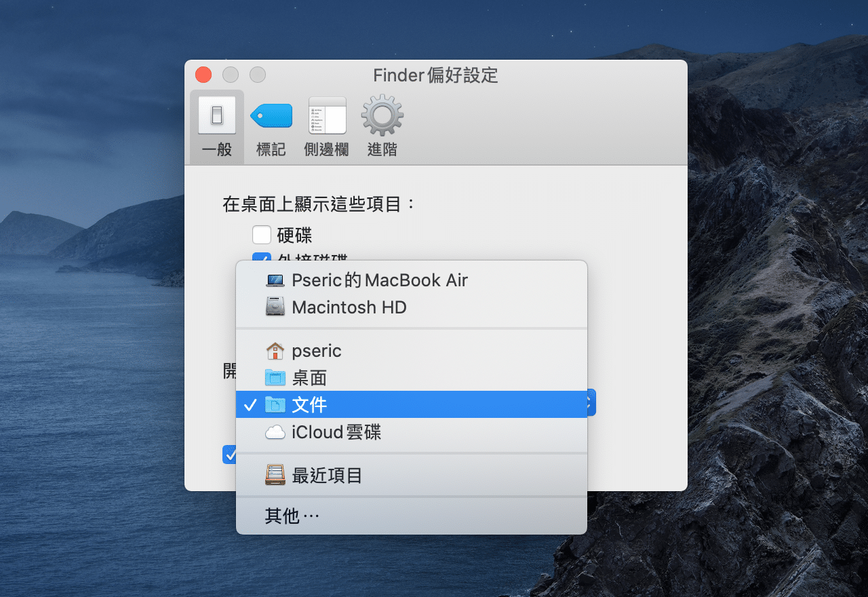
Task: Switch to the 標記 tab label
Action: pos(271,150)
